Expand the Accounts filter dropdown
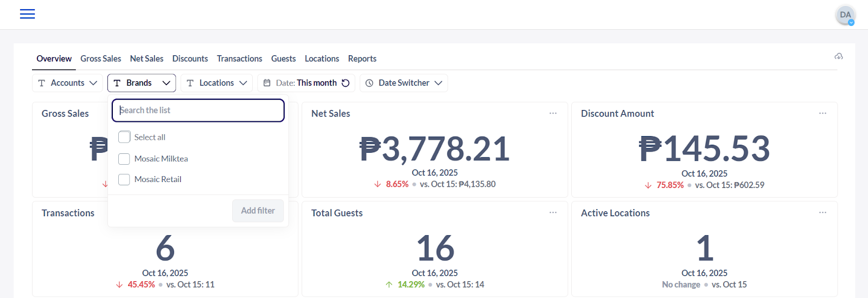The image size is (868, 298). click(x=67, y=83)
